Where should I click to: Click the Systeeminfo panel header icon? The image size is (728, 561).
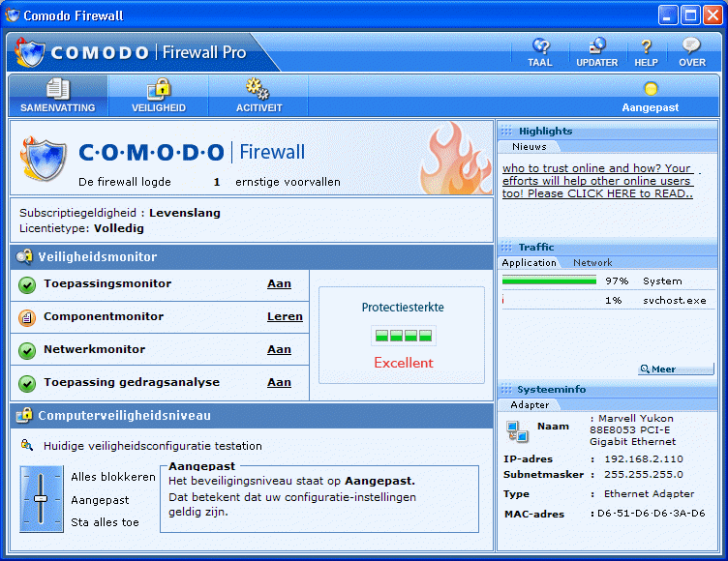pyautogui.click(x=506, y=389)
